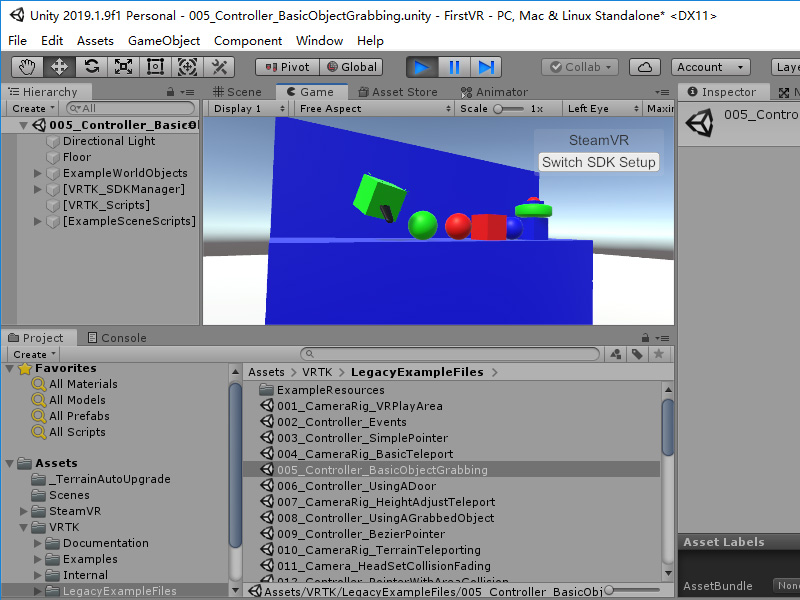
Task: Expand ExampleWorldObjects in Hierarchy
Action: pos(37,173)
